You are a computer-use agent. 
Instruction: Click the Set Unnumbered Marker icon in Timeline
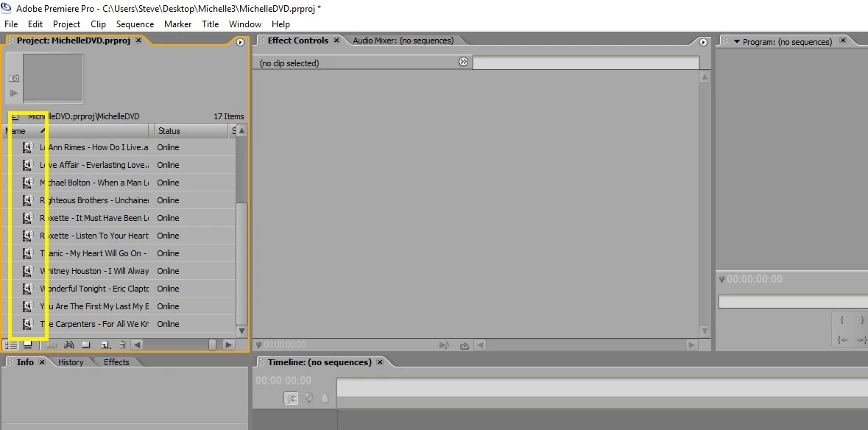(325, 398)
